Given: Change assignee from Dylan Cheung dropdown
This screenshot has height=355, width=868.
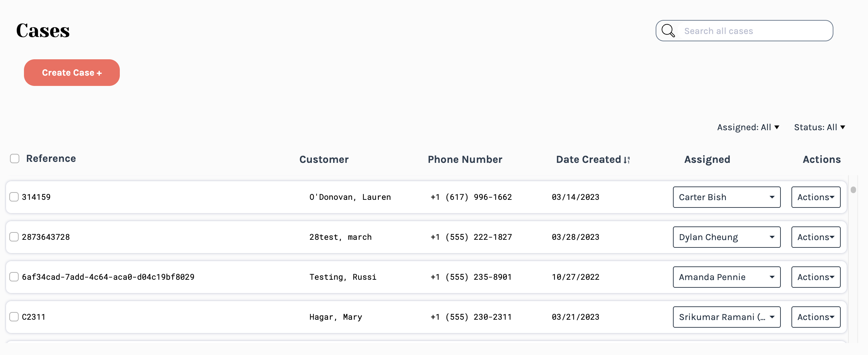Looking at the screenshot, I should 726,237.
